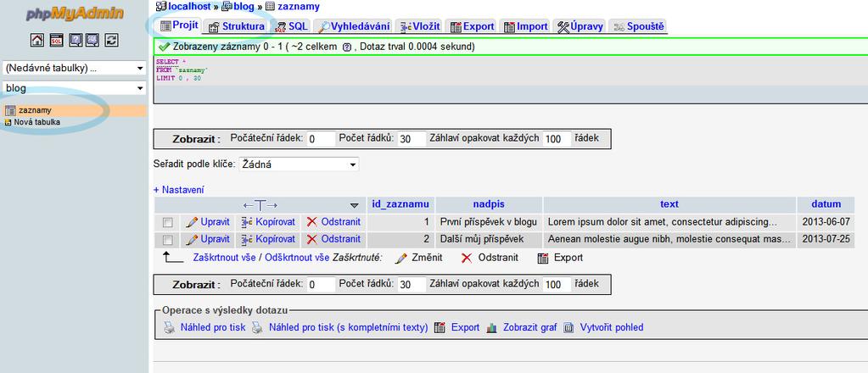The width and height of the screenshot is (868, 373).
Task: Open the Vyhledávání tab
Action: pyautogui.click(x=353, y=26)
